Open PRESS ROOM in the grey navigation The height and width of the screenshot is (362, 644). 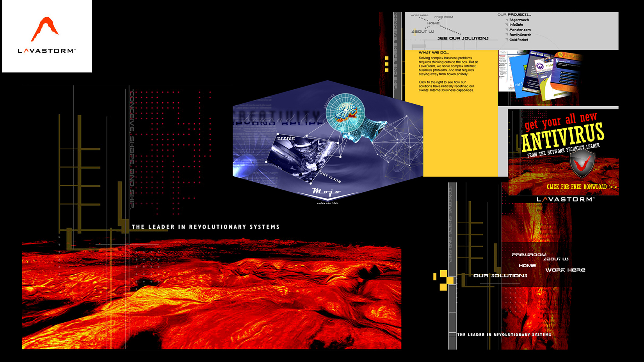click(444, 17)
